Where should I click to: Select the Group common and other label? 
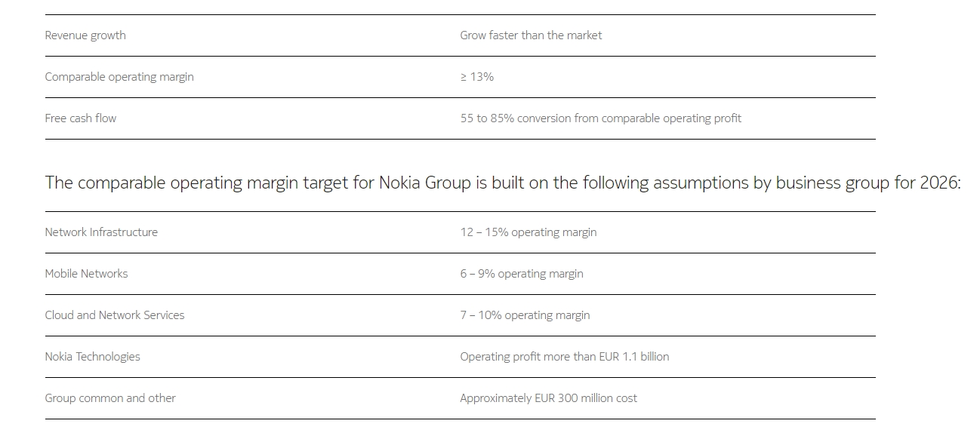(x=110, y=398)
